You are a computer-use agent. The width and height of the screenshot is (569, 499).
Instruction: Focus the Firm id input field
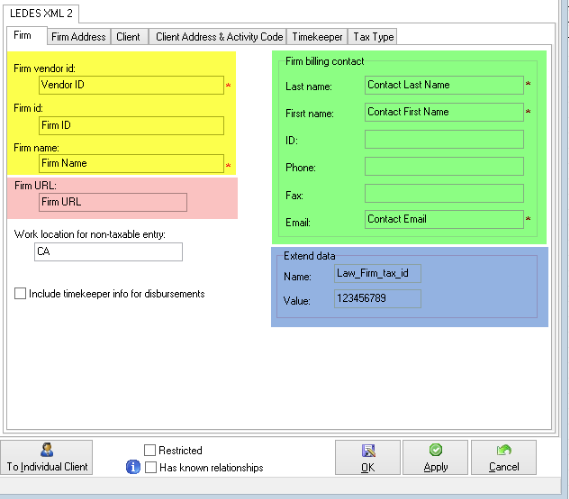(x=131, y=126)
